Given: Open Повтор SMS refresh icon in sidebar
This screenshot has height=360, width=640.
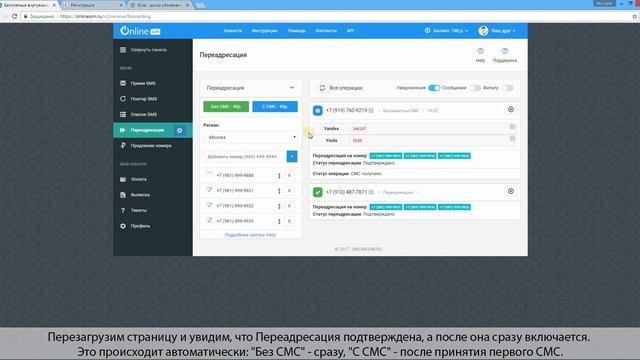Looking at the screenshot, I should point(123,99).
